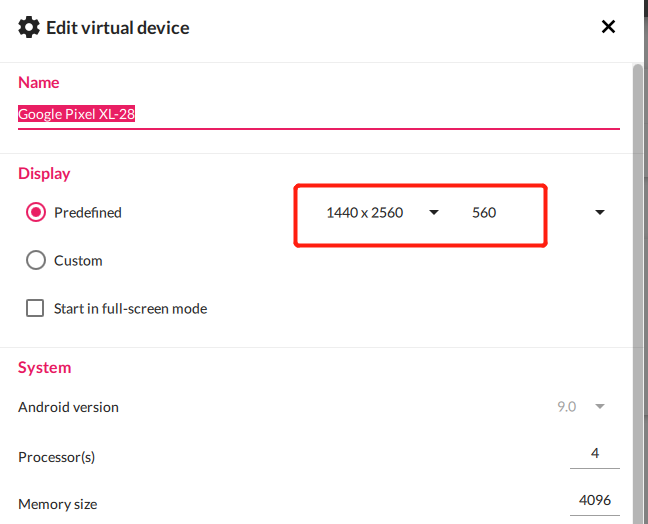Click the Name field with Google Pixel XL-28
Image resolution: width=648 pixels, height=524 pixels.
[319, 114]
